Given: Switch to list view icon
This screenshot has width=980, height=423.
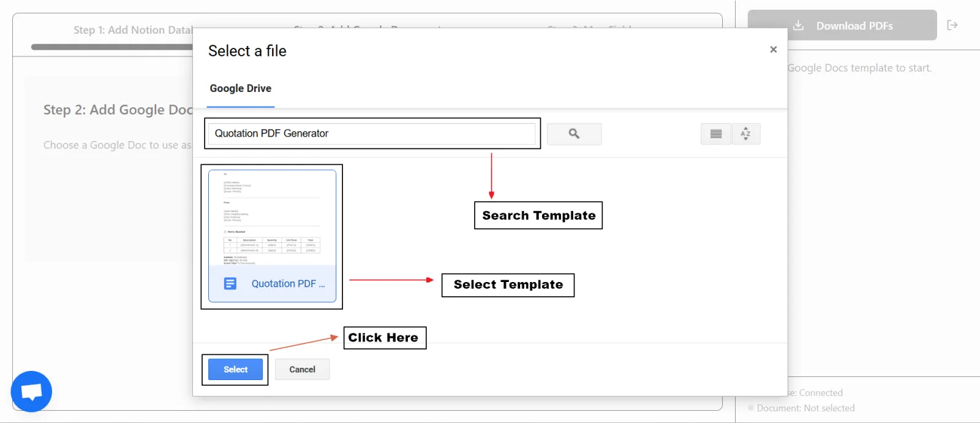Looking at the screenshot, I should pos(715,134).
